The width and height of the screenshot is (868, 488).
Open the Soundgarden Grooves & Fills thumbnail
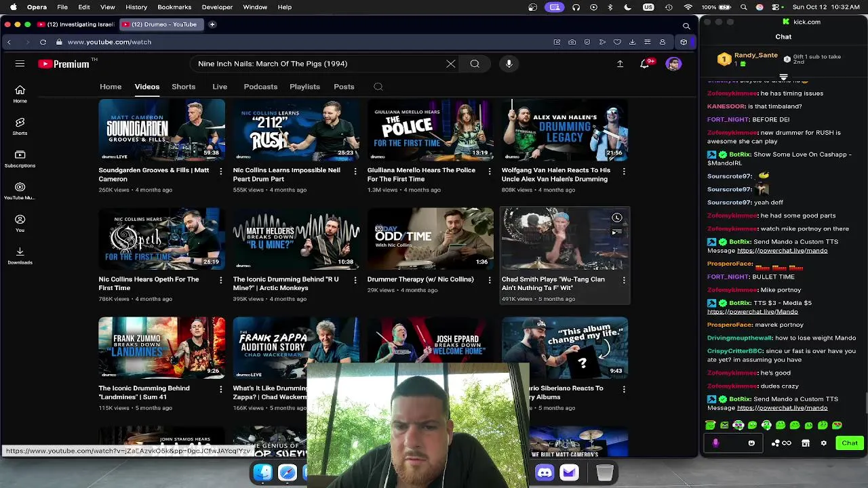coord(161,129)
